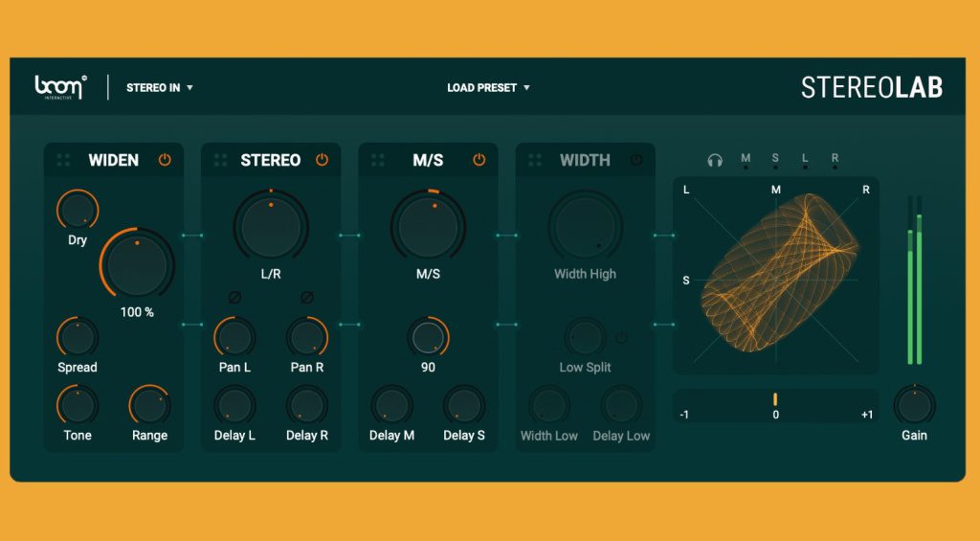Toggle phase invert above Pan L
The image size is (980, 541).
pos(234,297)
